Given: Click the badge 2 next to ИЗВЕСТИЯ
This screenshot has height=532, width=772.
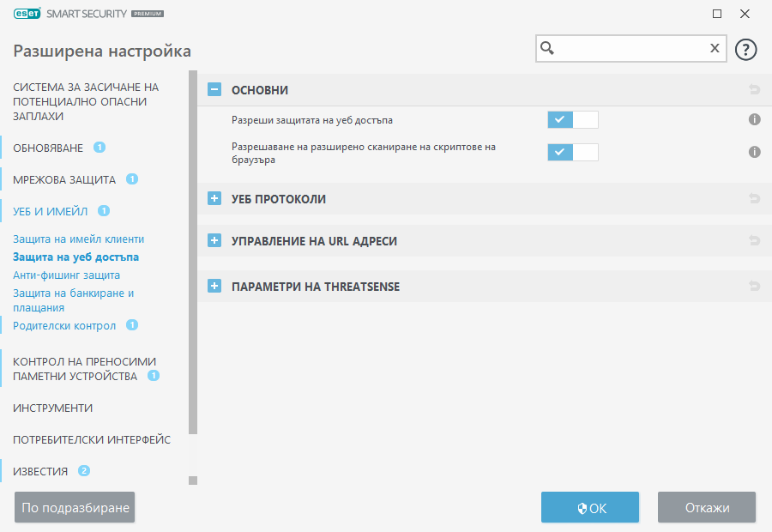Looking at the screenshot, I should 84,471.
